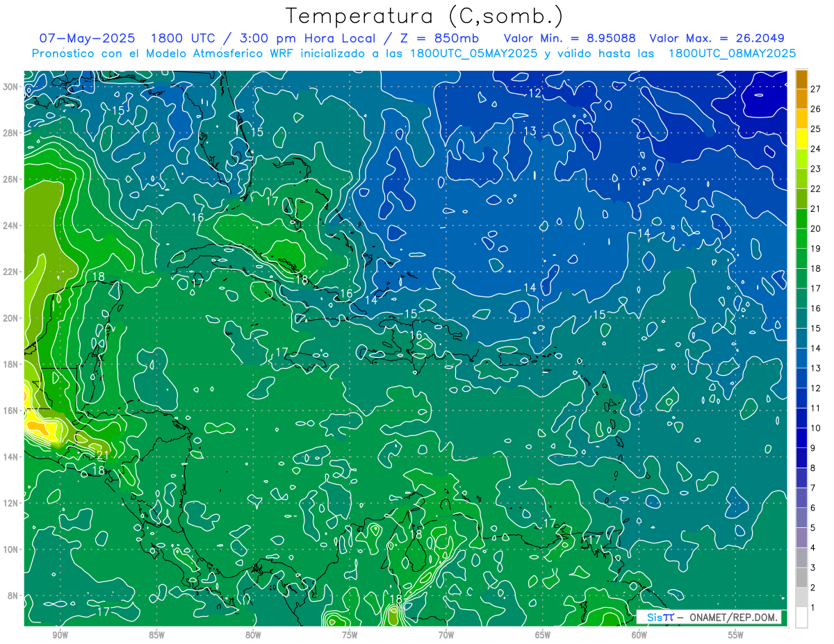
Task: Click the color bar label '10'
Action: (817, 428)
